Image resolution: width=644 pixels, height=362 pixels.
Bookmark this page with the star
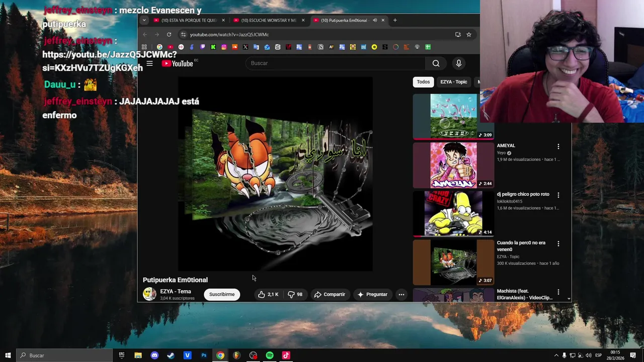tap(468, 34)
